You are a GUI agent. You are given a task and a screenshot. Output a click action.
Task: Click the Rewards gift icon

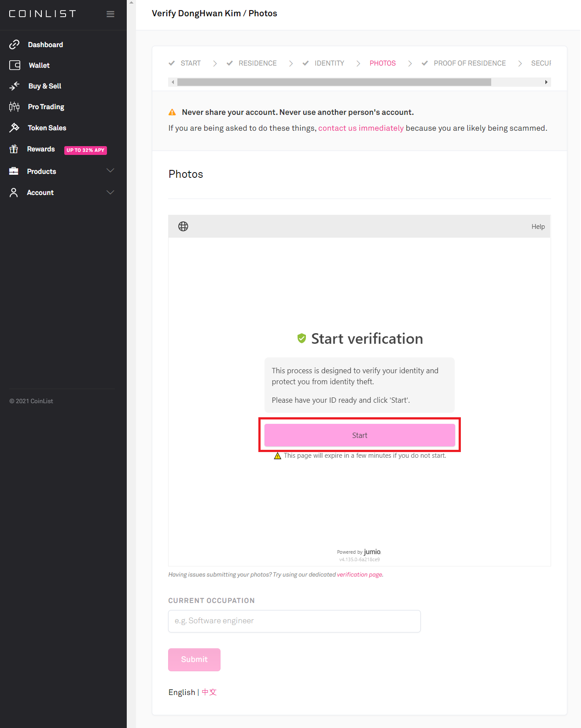click(14, 149)
